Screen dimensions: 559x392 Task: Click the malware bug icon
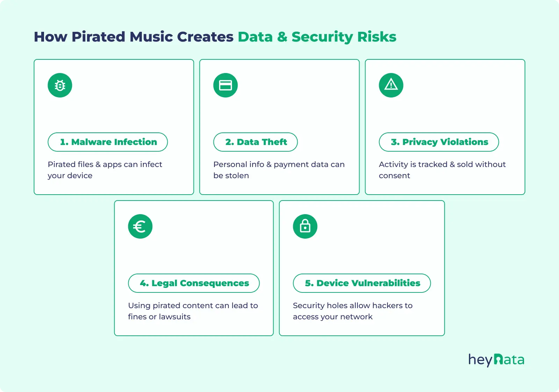[60, 85]
